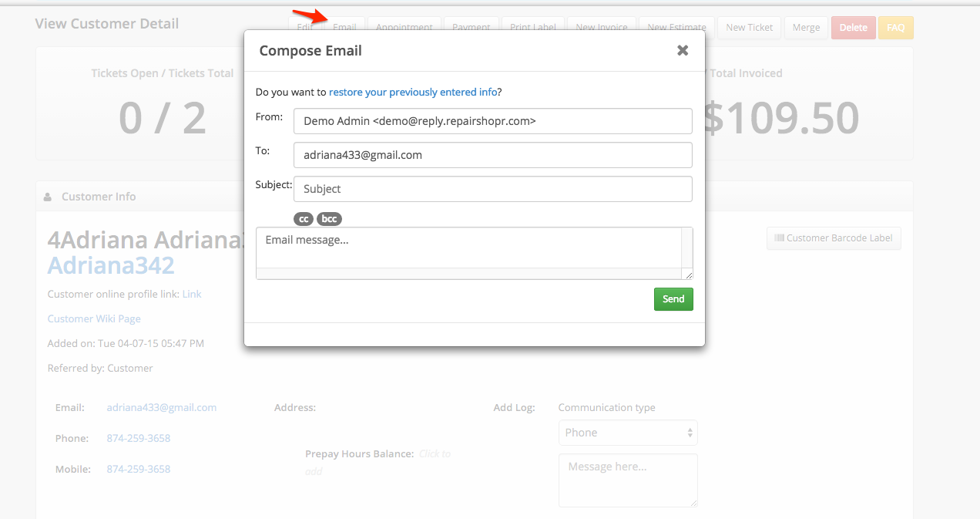This screenshot has width=980, height=519.
Task: Open the Customer Wiki Page link
Action: (x=94, y=319)
